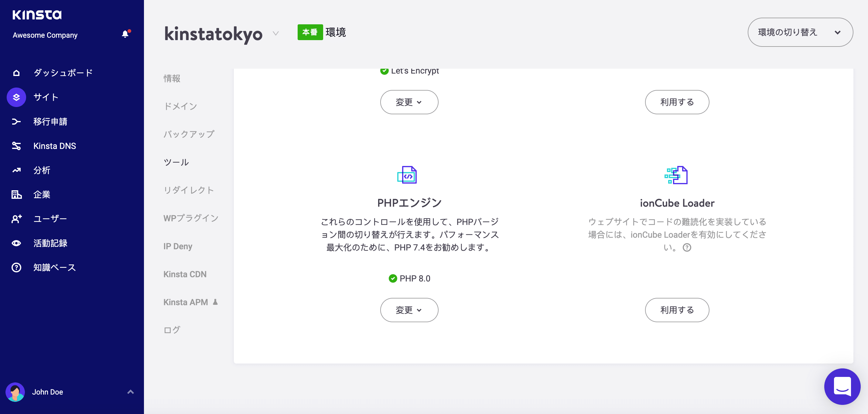Click the Kinsta logo
This screenshot has width=868, height=414.
tap(37, 15)
